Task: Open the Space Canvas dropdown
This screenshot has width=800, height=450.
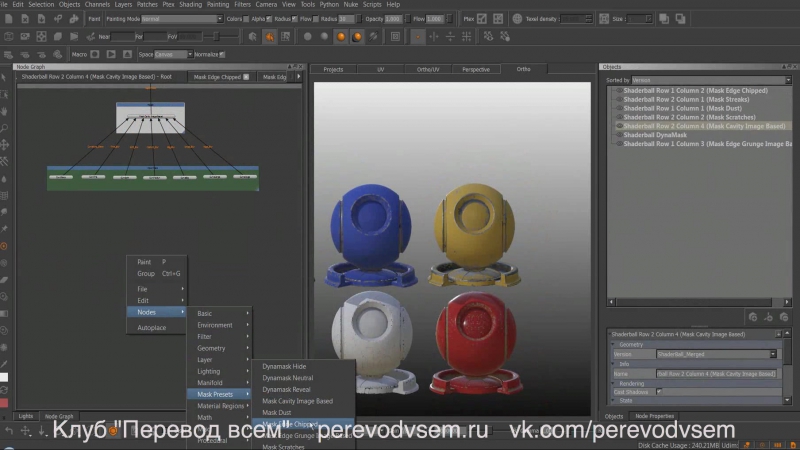Action: pos(173,54)
